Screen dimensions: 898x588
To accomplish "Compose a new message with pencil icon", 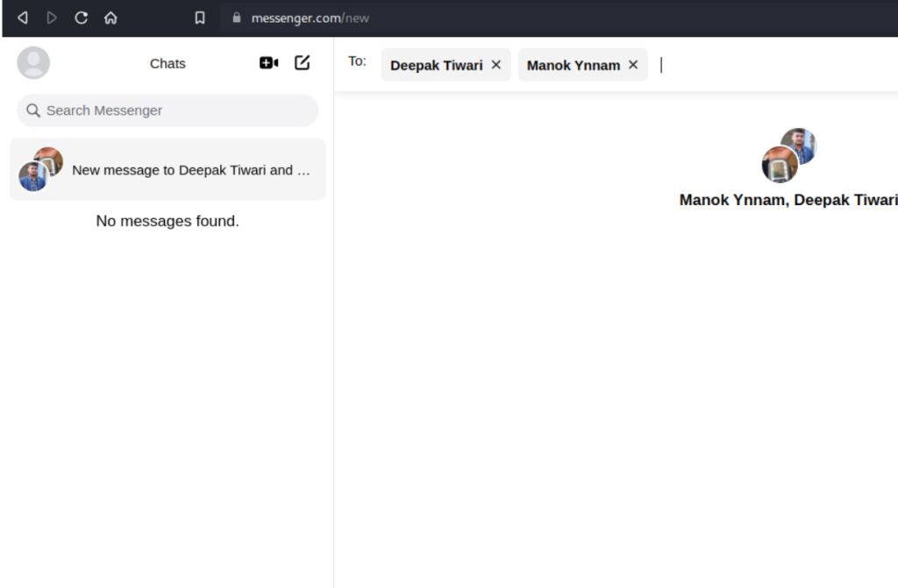I will 302,62.
